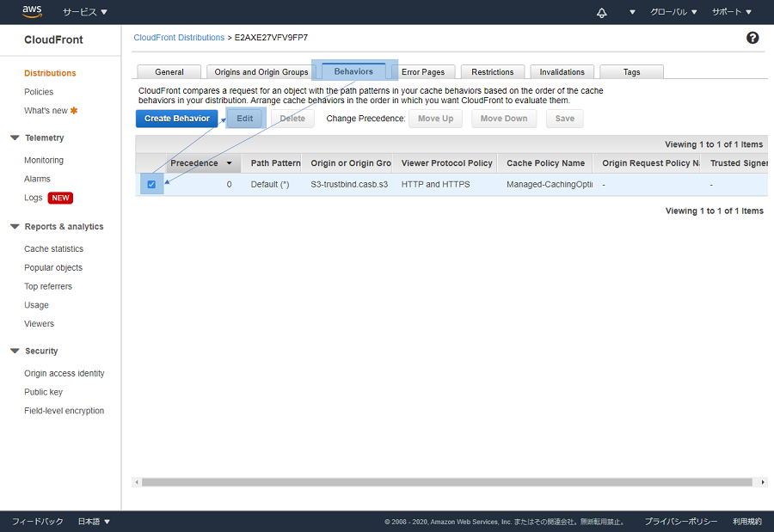Open Logs under Telemetry
Screen dimensions: 774x532
pos(33,198)
